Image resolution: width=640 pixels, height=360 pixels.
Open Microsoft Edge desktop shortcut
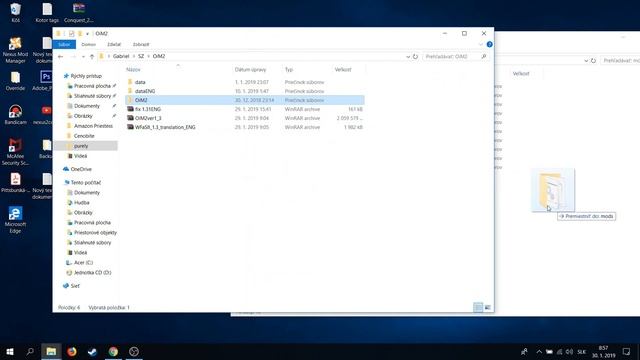(x=16, y=220)
